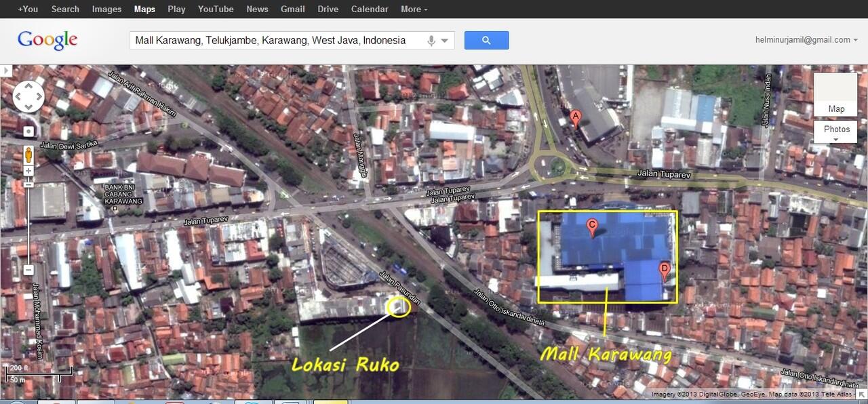Image resolution: width=868 pixels, height=404 pixels.
Task: Click the Jalan Mangga street label
Action: coord(359,155)
